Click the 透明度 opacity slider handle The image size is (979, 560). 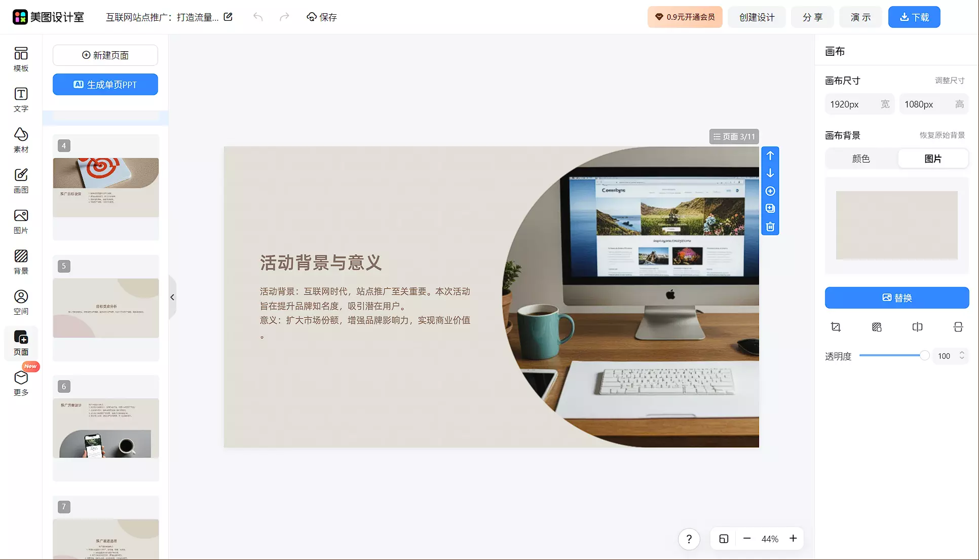click(x=924, y=356)
